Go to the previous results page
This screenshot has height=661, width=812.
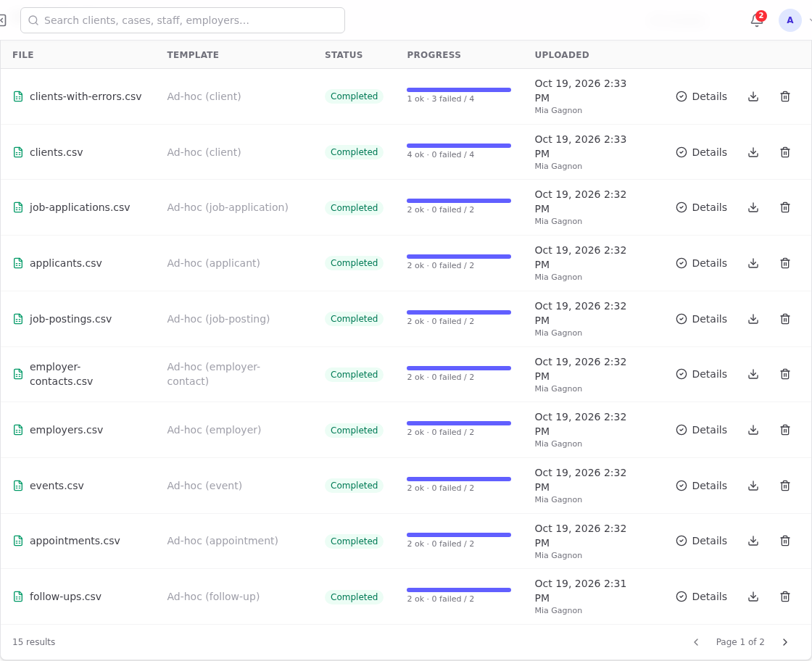(696, 642)
